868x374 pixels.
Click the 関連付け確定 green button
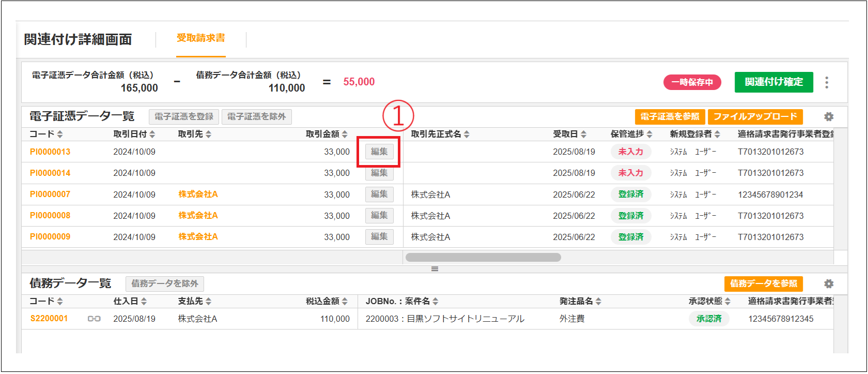click(773, 82)
